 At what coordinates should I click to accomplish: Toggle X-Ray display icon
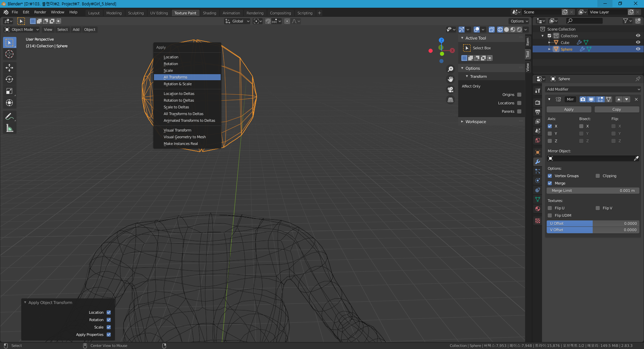pyautogui.click(x=491, y=30)
